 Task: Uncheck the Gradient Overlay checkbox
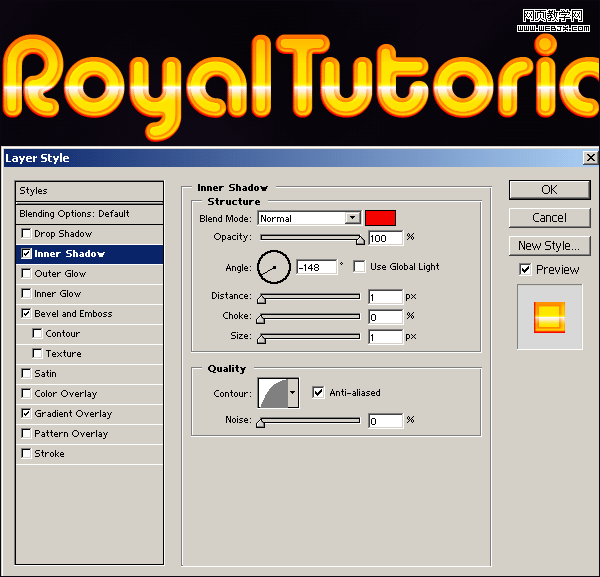click(26, 413)
